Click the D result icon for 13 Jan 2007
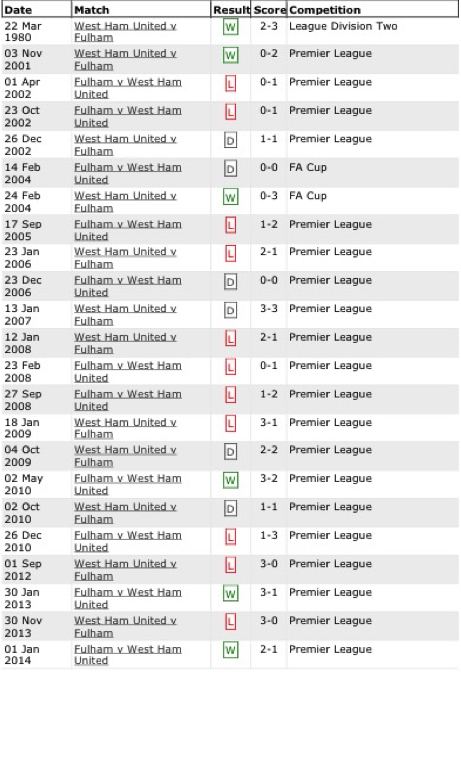This screenshot has width=461, height=779. pyautogui.click(x=230, y=311)
